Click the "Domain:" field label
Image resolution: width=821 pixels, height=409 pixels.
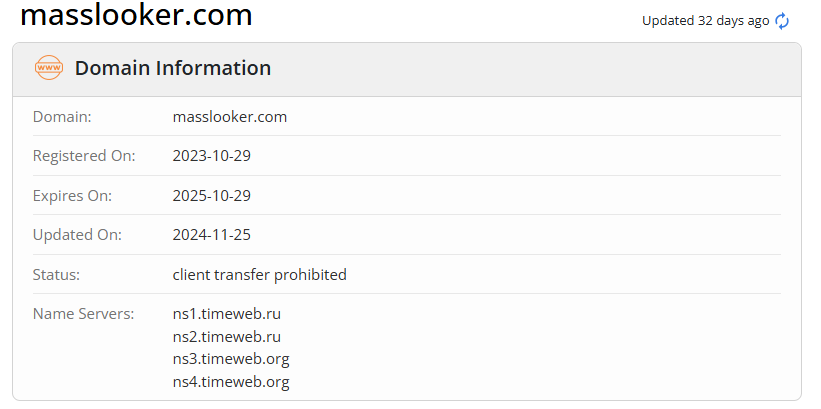tap(62, 117)
